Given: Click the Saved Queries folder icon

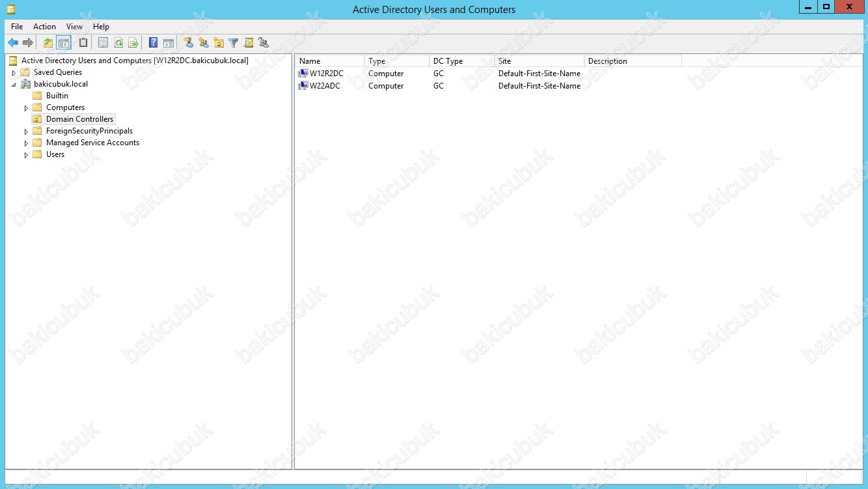Looking at the screenshot, I should pos(25,72).
